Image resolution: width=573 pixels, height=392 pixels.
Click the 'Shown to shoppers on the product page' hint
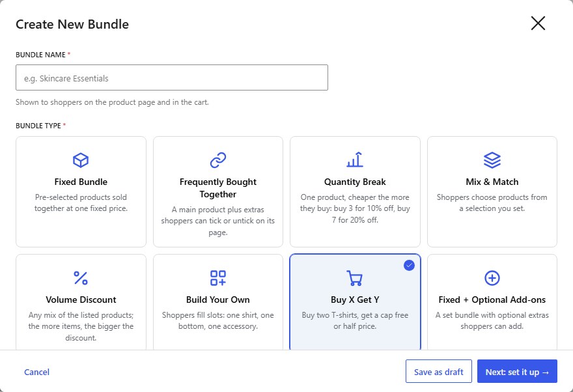pos(112,102)
